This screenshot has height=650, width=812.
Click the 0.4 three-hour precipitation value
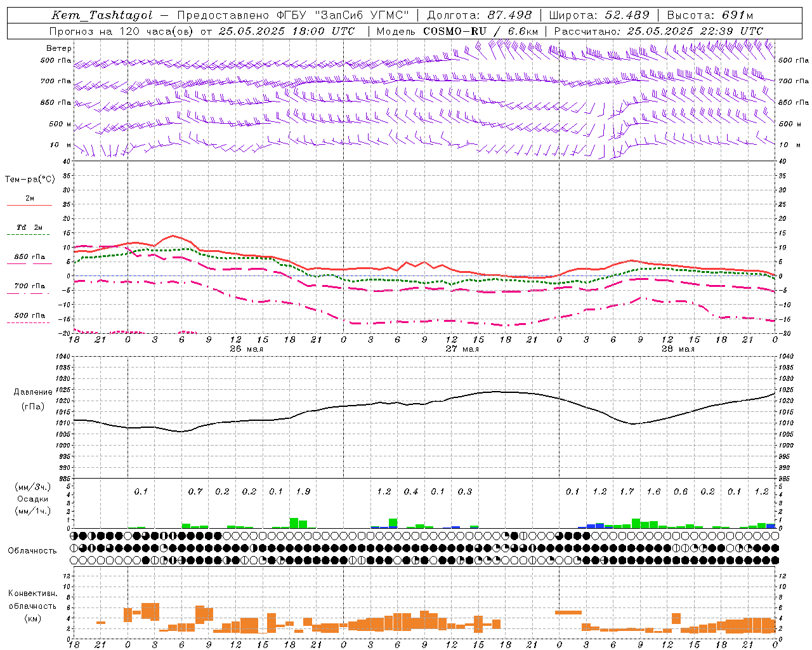tap(411, 491)
